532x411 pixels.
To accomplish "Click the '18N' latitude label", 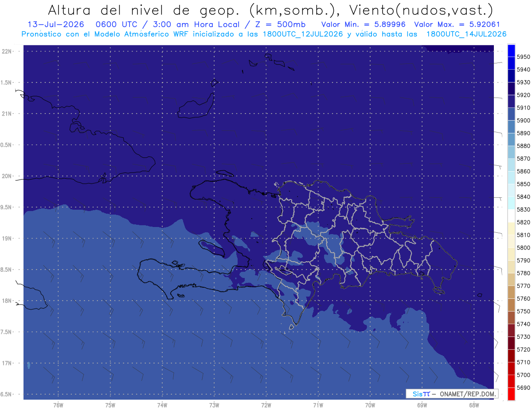I will coord(7,301).
